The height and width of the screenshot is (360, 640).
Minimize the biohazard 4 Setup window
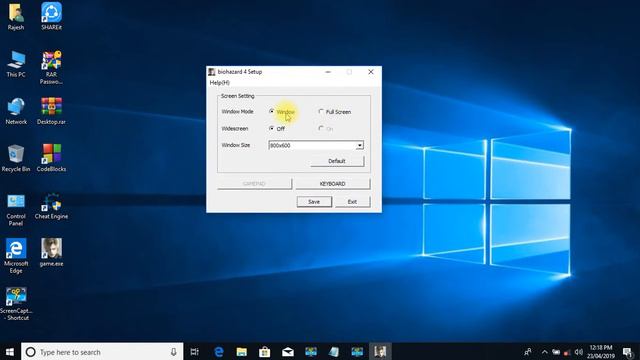pyautogui.click(x=328, y=72)
